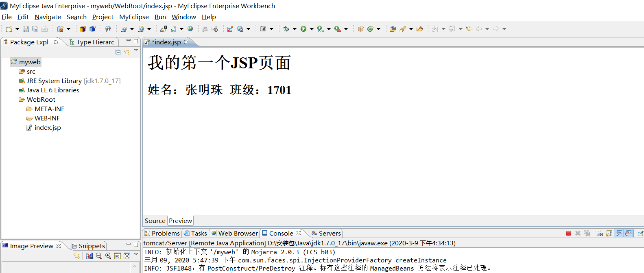
Task: Open the External Tools dropdown arrow
Action: click(x=346, y=29)
